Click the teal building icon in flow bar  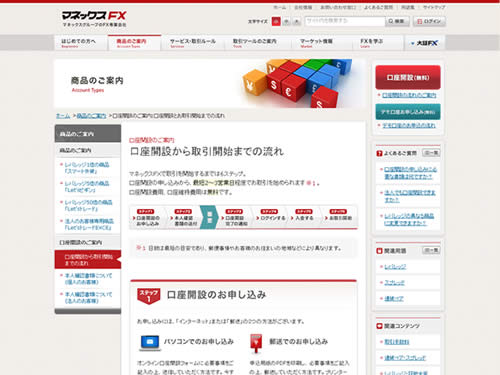pyautogui.click(x=209, y=217)
